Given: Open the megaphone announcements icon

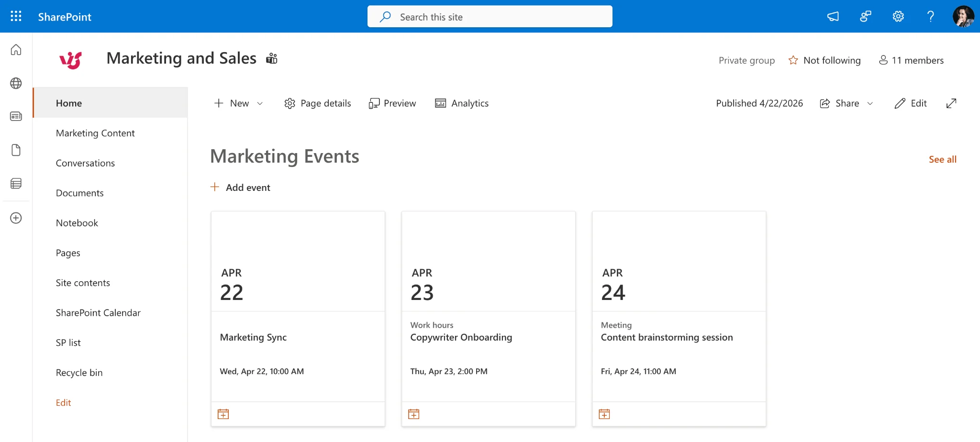Looking at the screenshot, I should [x=833, y=17].
